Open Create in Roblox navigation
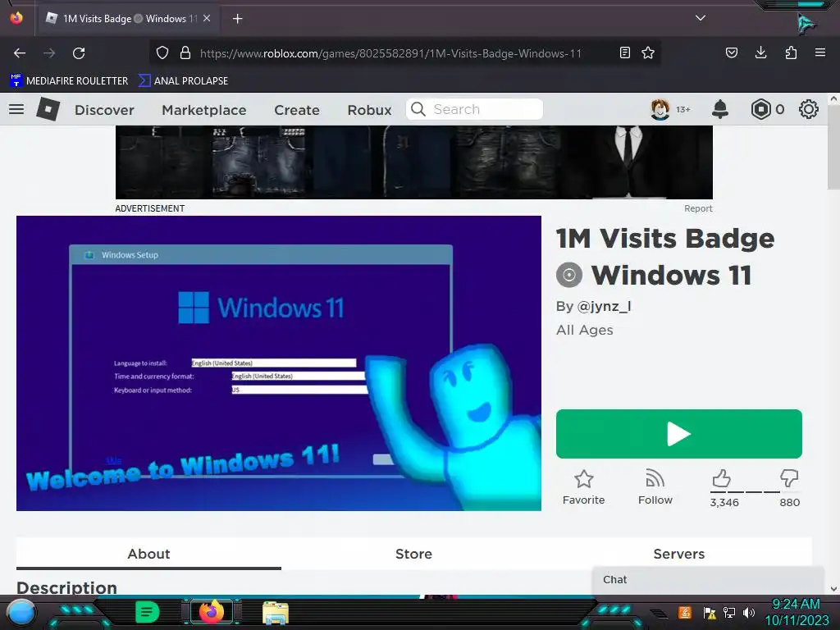840x630 pixels. pos(297,110)
